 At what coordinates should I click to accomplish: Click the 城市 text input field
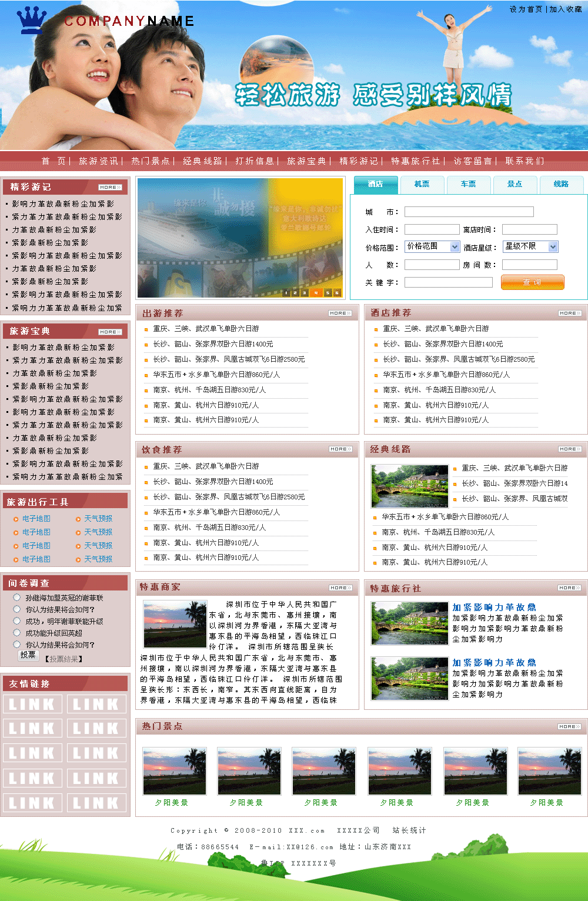coord(469,212)
